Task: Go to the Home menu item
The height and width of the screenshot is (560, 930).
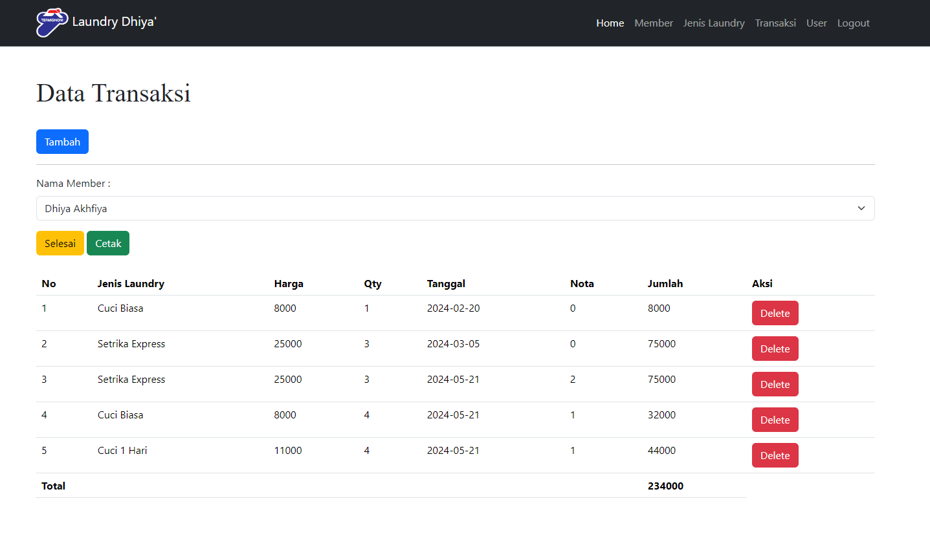Action: [610, 23]
